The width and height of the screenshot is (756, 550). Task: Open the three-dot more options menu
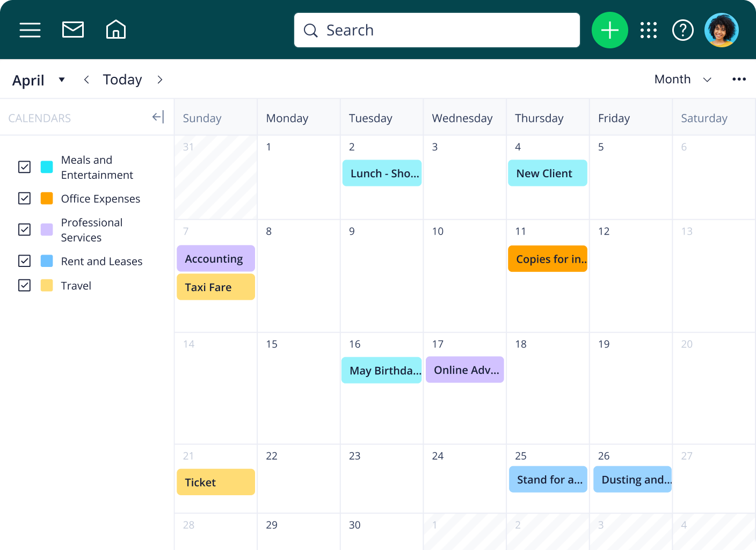(x=739, y=79)
